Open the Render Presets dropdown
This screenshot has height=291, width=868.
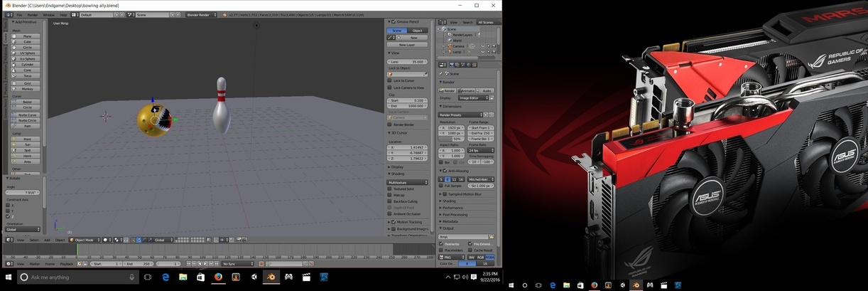(461, 115)
